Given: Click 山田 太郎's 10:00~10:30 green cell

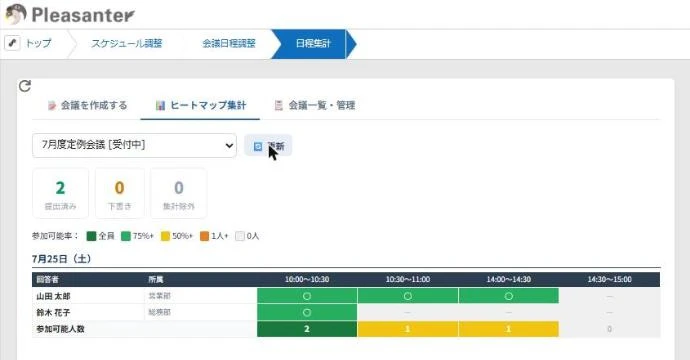Looking at the screenshot, I should coord(307,296).
